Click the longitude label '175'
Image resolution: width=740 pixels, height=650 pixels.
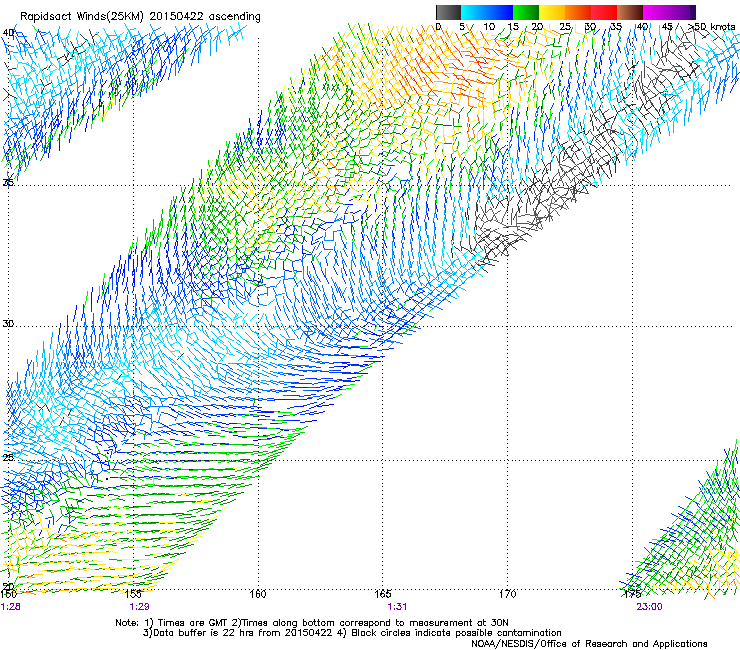click(632, 594)
